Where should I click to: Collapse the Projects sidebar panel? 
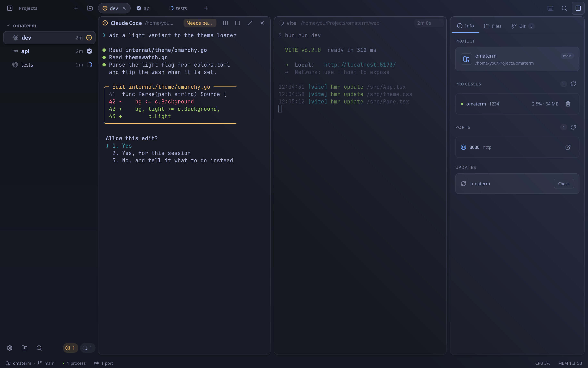[10, 8]
